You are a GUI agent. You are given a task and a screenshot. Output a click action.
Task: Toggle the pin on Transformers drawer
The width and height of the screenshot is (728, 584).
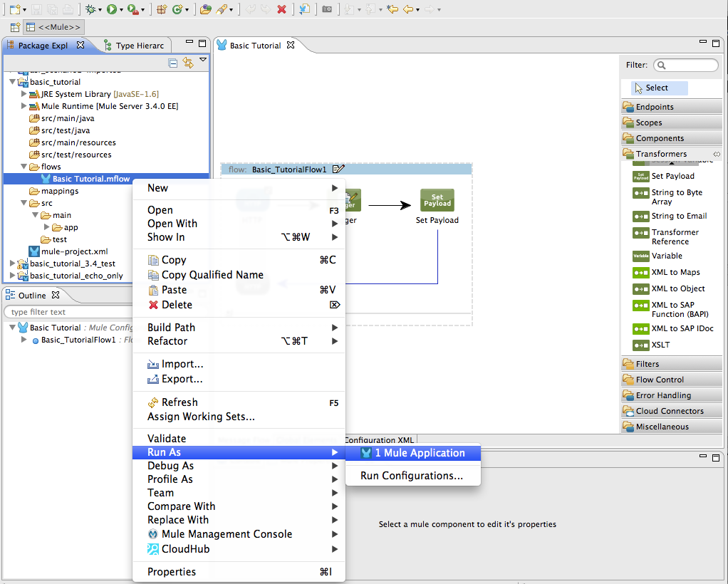(x=717, y=154)
